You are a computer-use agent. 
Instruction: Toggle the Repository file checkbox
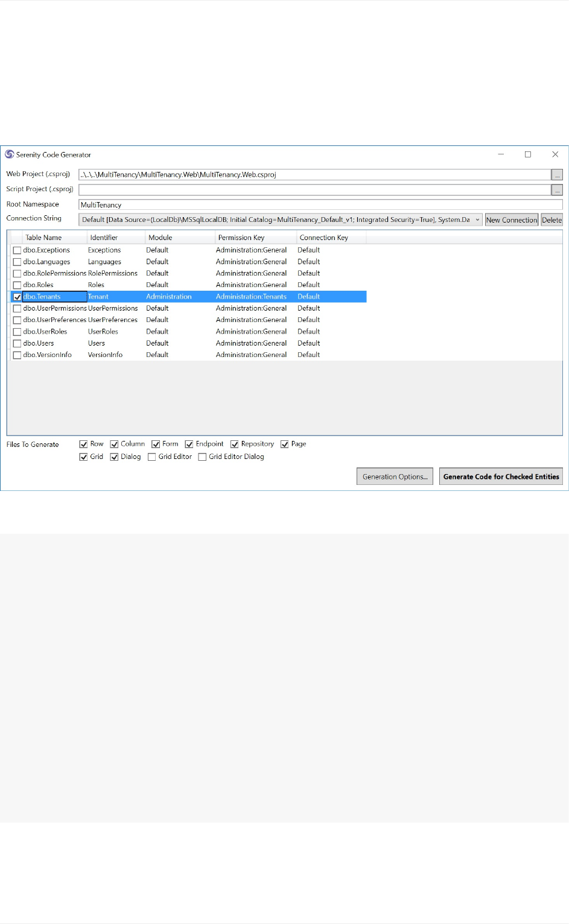point(234,444)
